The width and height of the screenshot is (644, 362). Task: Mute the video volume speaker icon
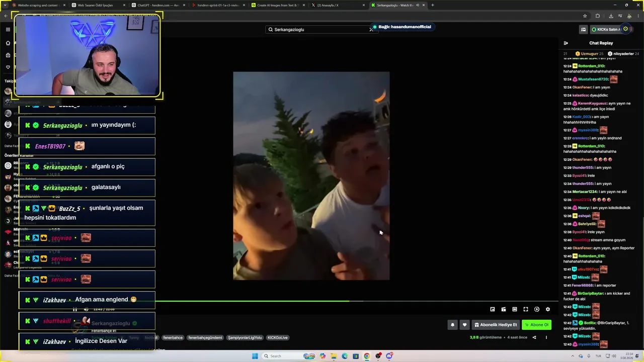(x=86, y=309)
